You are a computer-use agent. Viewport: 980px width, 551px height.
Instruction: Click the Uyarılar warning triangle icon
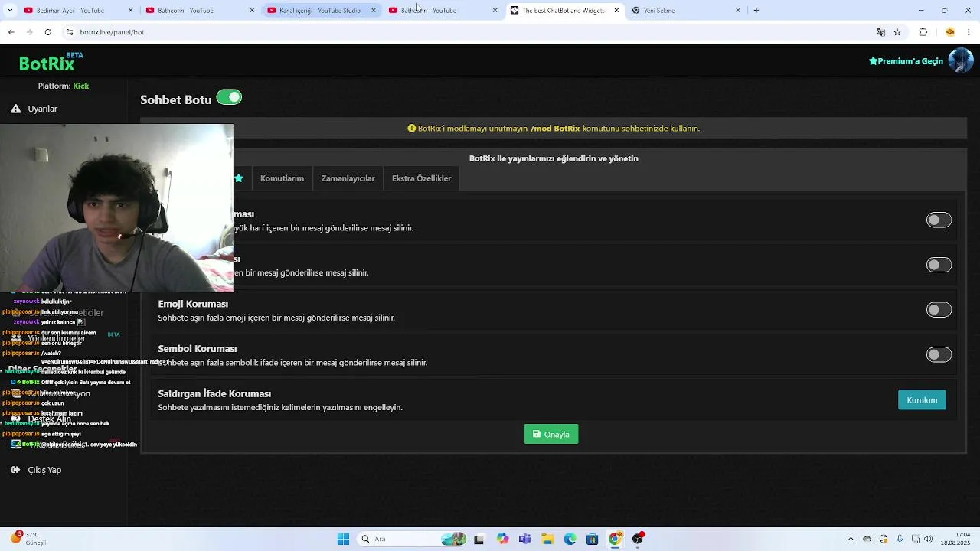15,109
